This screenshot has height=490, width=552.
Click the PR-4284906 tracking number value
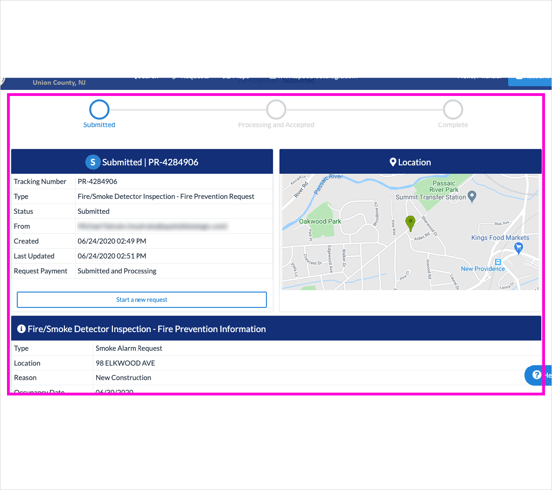tap(98, 182)
